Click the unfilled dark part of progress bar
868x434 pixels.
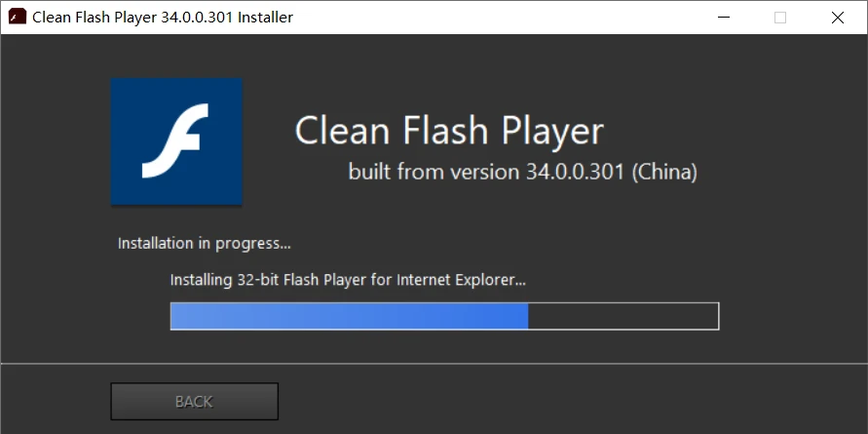[x=623, y=316]
